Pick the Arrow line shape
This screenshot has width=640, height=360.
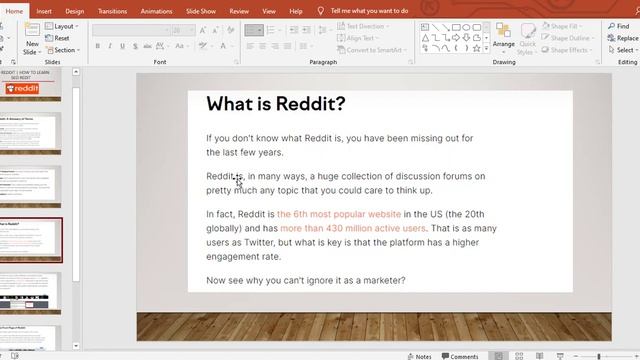pyautogui.click(x=446, y=27)
